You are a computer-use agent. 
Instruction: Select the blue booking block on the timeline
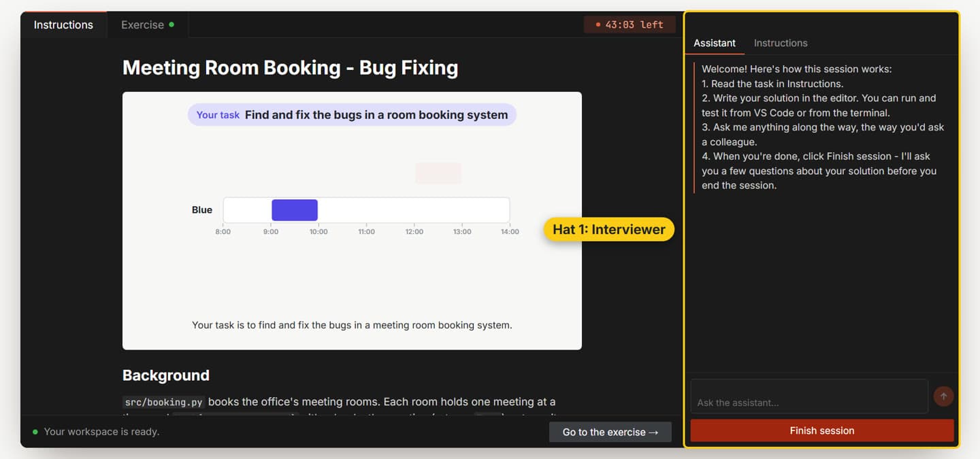(295, 210)
